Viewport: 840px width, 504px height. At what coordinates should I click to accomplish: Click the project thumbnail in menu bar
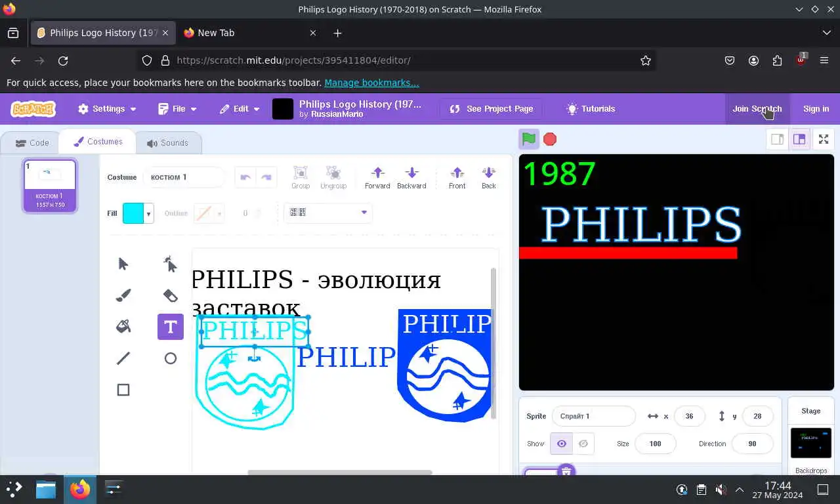coord(283,109)
